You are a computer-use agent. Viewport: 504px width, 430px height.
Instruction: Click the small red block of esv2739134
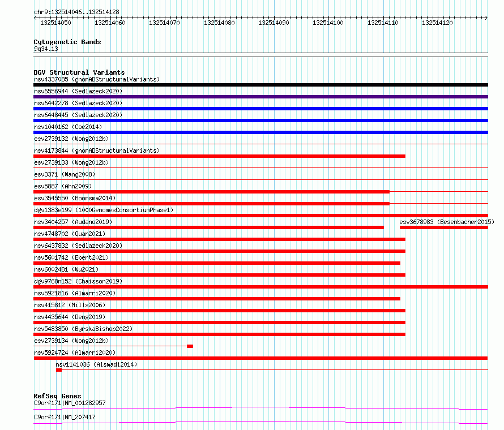coord(190,346)
